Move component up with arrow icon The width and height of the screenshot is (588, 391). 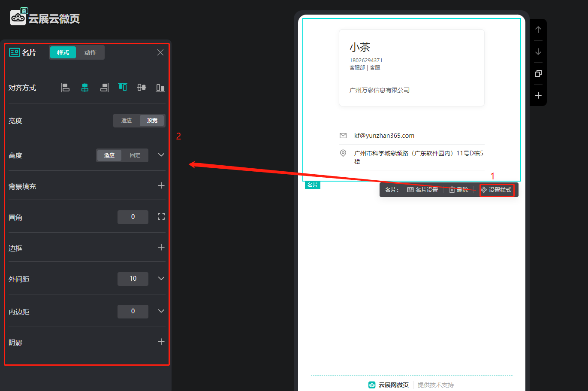pyautogui.click(x=538, y=30)
